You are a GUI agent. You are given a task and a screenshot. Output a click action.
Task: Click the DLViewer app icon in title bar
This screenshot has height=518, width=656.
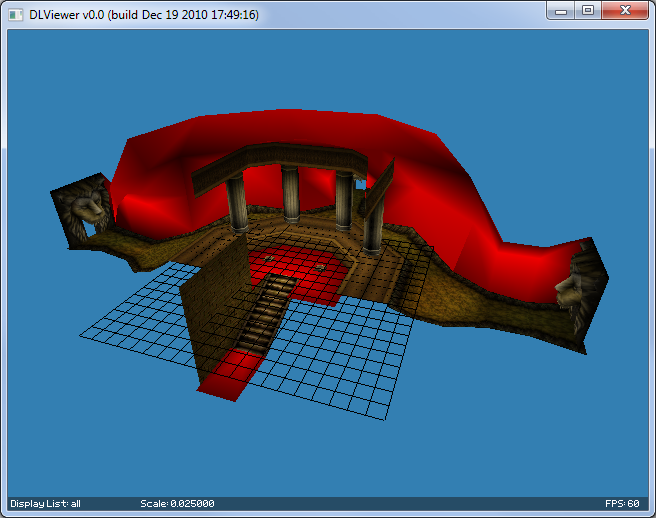tap(16, 13)
